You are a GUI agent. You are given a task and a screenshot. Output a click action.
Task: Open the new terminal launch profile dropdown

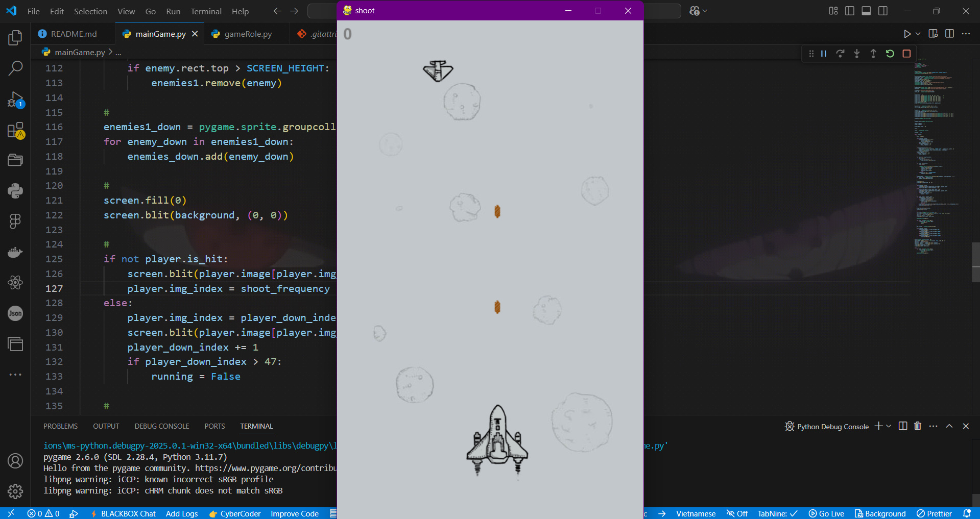[889, 426]
